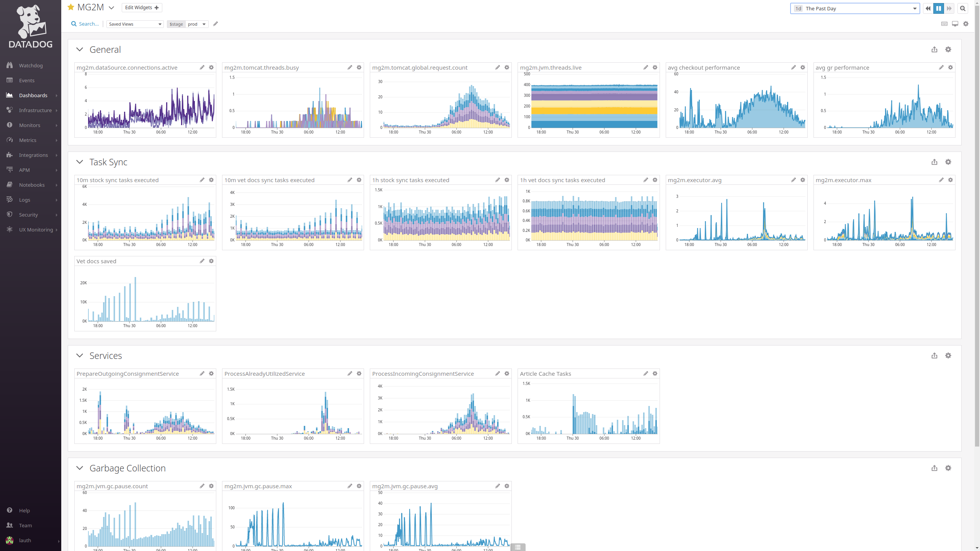The image size is (980, 551).
Task: Click the Search field above the dashboard
Action: (85, 24)
